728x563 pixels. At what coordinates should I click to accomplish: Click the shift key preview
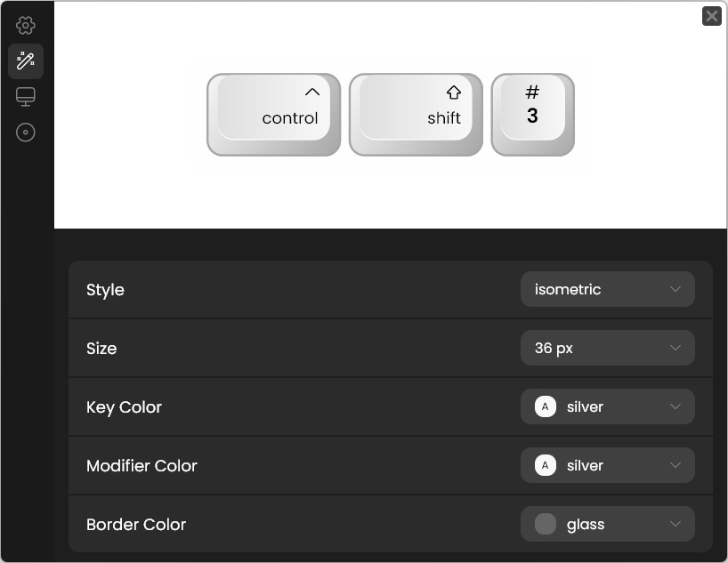(416, 115)
